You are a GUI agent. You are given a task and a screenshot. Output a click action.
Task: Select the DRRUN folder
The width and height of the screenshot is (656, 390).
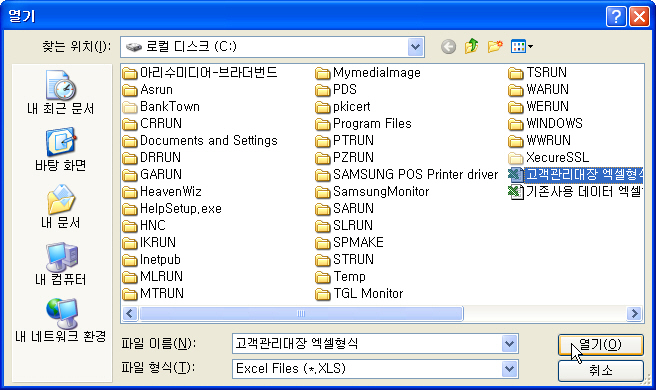[152, 157]
